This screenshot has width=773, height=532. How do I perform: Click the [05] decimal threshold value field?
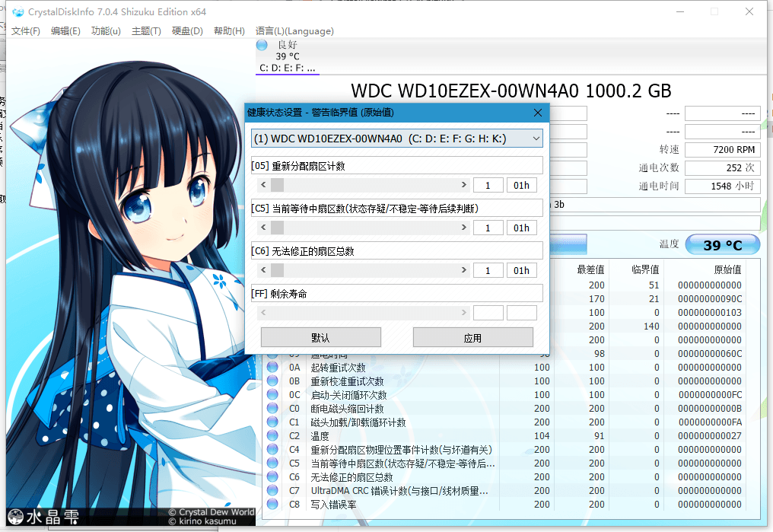[x=488, y=186]
